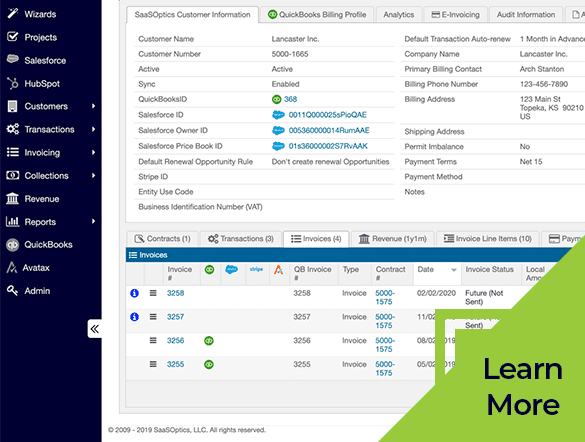The image size is (585, 442).
Task: Open the Invoicing list icon in sidebar
Action: (x=13, y=152)
